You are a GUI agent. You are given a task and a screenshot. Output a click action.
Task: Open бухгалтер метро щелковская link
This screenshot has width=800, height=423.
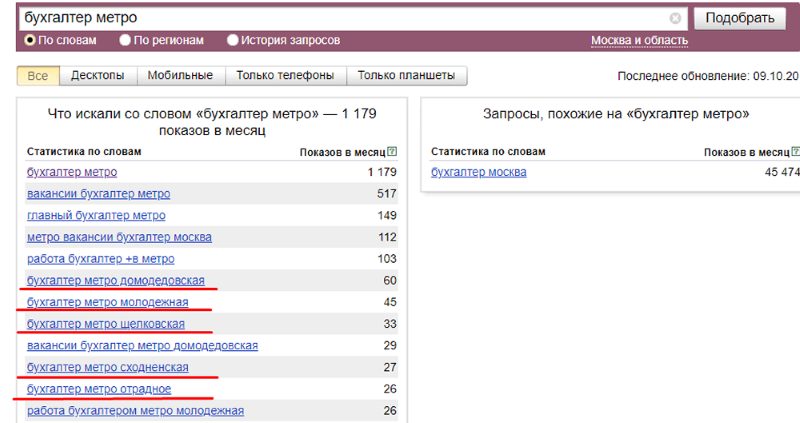(106, 324)
